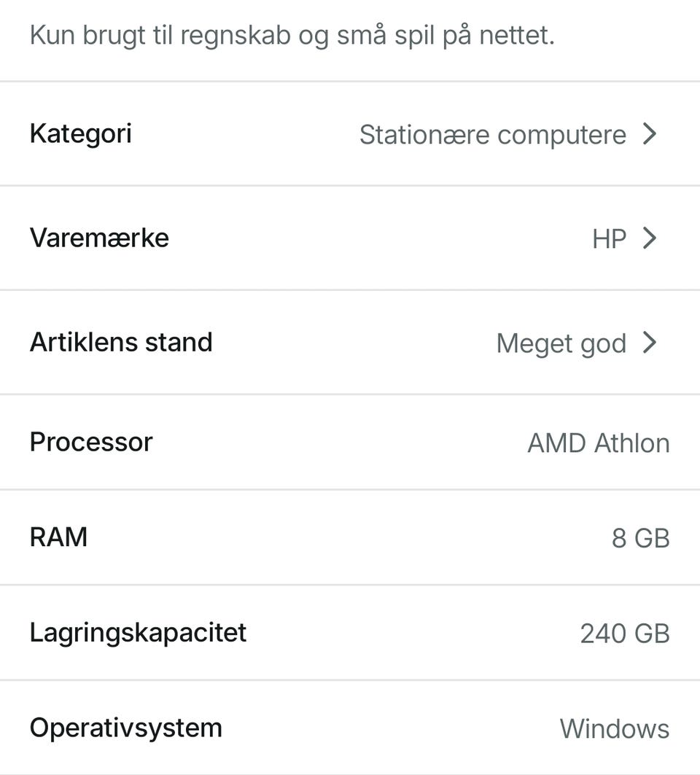This screenshot has width=700, height=775.
Task: Tap the Meget god condition value
Action: coord(561,343)
